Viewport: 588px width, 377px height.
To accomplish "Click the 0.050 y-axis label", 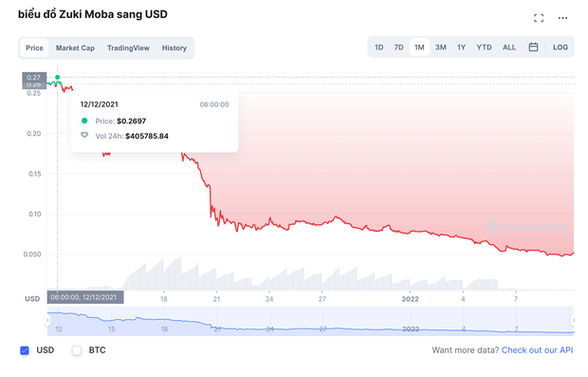I will tap(32, 254).
